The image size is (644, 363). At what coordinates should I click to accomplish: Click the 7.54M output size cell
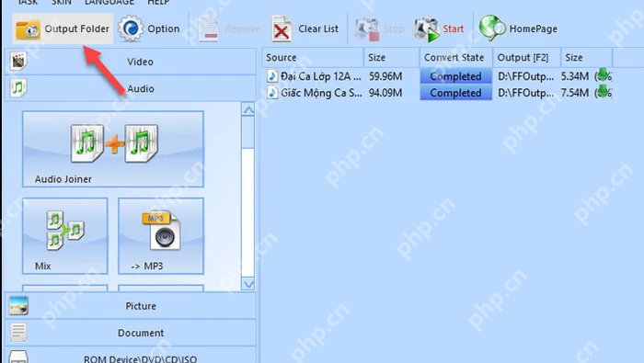[575, 93]
